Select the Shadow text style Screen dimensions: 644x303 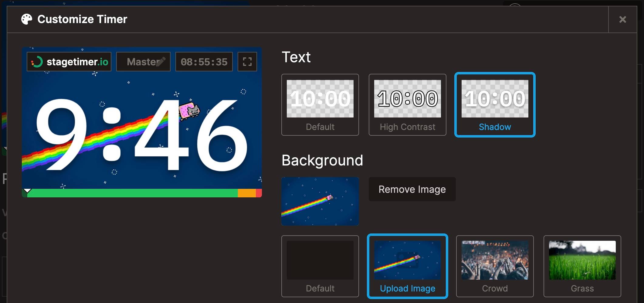[495, 105]
